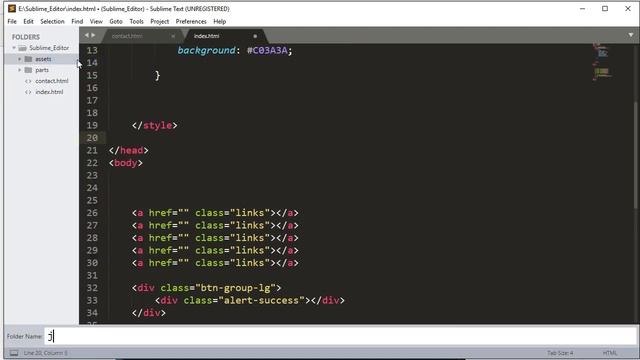
Task: Expand the assets folder arrow
Action: coord(19,59)
